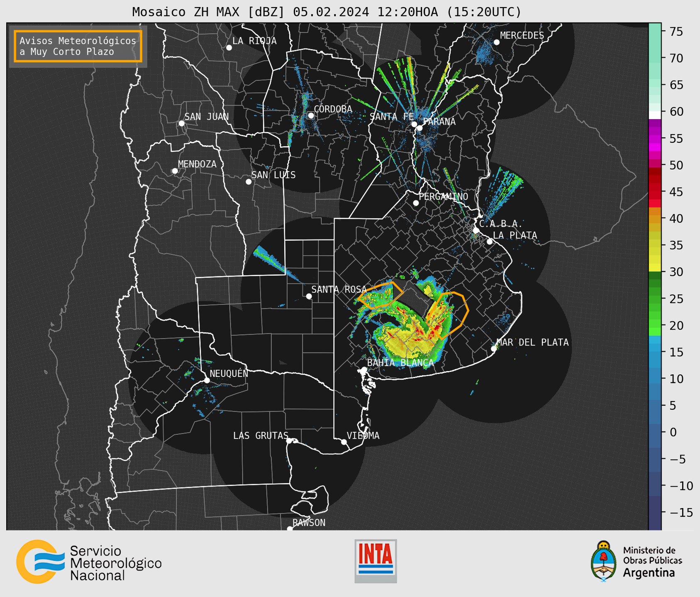
Task: Click the LA RIOJA city marker dot
Action: coord(229,48)
